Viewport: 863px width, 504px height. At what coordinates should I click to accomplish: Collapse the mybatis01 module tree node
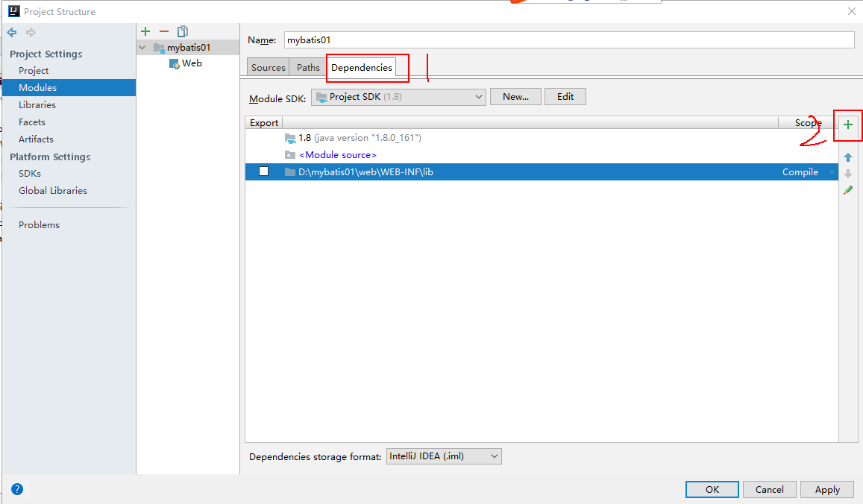142,48
